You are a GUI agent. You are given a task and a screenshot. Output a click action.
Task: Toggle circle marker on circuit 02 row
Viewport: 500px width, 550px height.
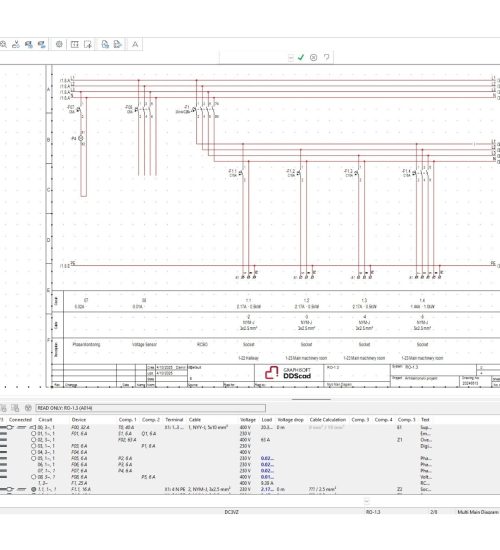pyautogui.click(x=33, y=440)
